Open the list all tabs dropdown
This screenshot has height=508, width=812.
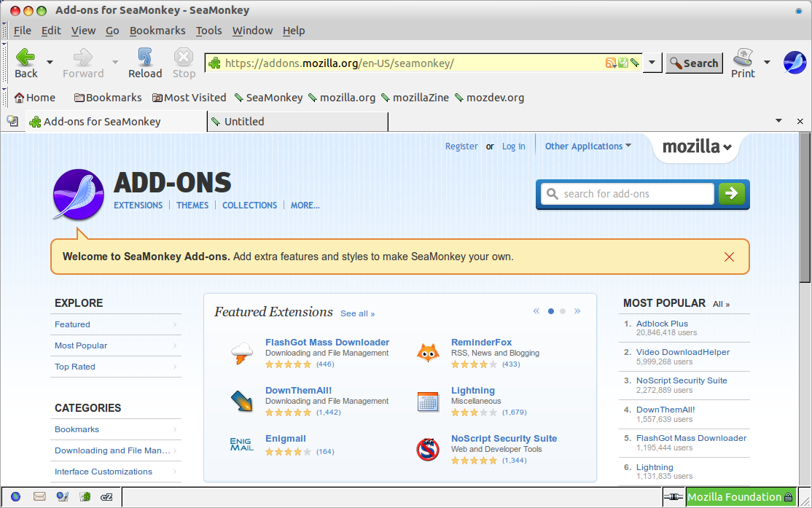[778, 121]
